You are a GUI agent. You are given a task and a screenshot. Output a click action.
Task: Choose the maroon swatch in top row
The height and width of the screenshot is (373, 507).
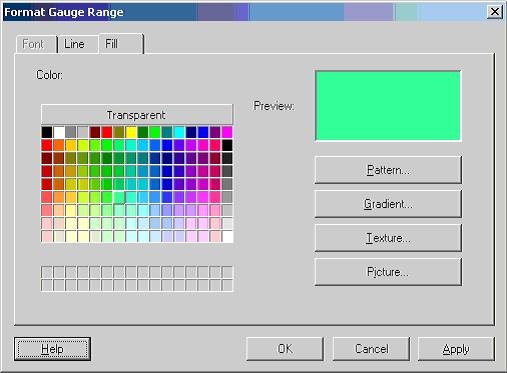95,132
